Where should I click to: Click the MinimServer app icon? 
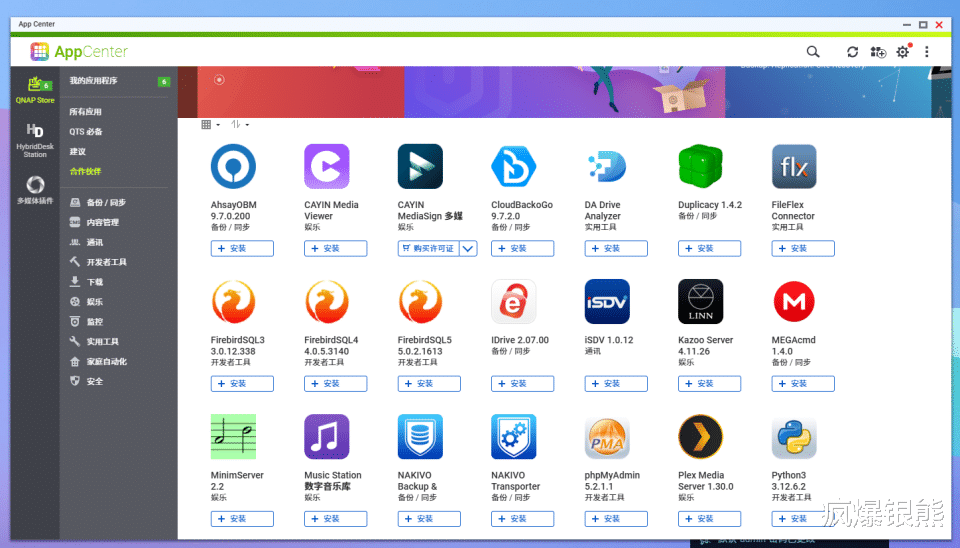pyautogui.click(x=233, y=437)
